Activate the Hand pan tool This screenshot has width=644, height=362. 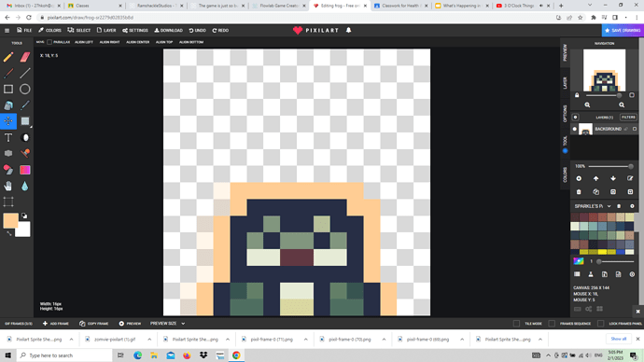[8, 186]
